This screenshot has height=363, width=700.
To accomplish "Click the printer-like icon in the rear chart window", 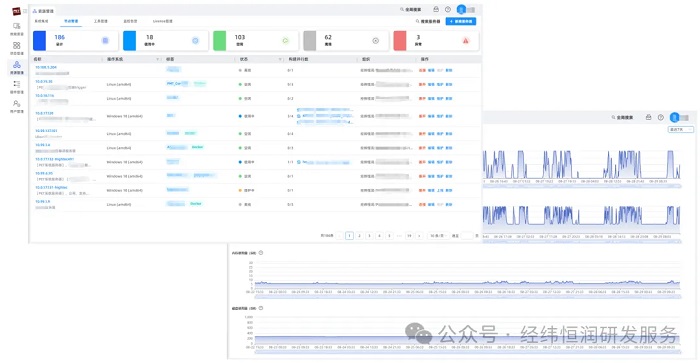I will pos(649,117).
